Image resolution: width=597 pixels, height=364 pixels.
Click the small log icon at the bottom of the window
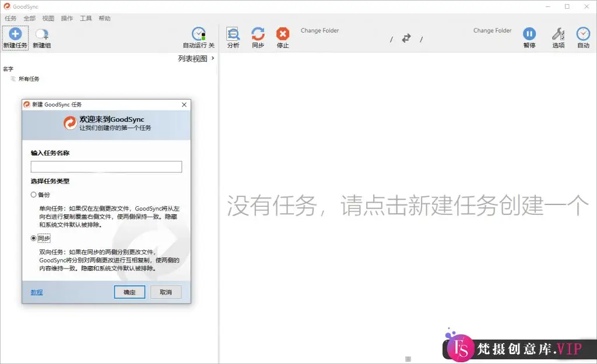point(408,359)
